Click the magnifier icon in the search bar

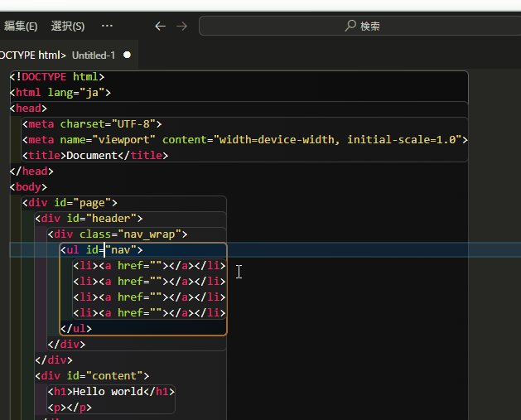point(350,26)
